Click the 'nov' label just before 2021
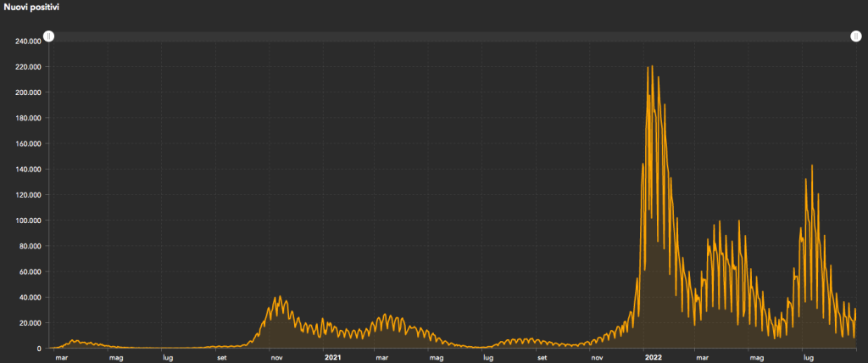The height and width of the screenshot is (363, 868). 276,358
